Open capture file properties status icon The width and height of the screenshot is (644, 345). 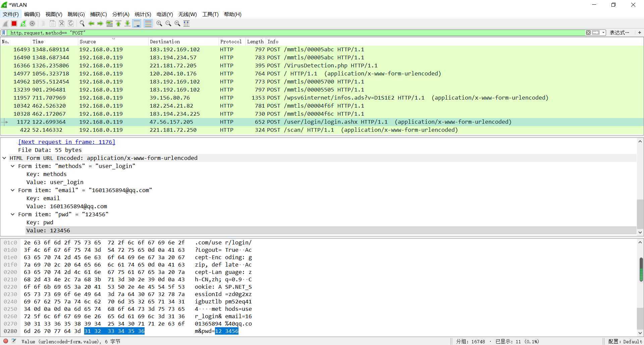[14, 341]
